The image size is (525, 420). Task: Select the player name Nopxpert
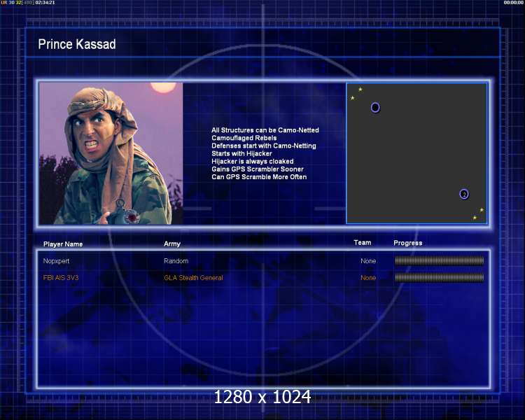(x=56, y=261)
